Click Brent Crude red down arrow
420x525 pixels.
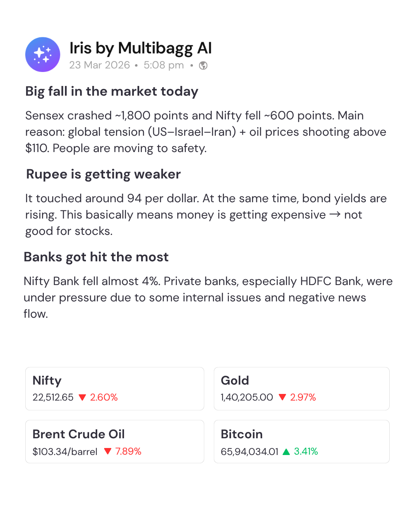[x=108, y=451]
